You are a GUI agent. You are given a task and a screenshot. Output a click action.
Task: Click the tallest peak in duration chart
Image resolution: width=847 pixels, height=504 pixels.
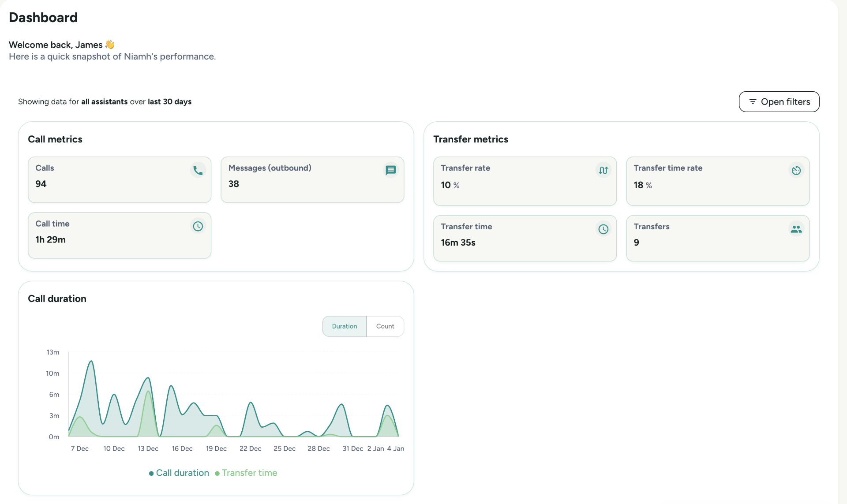pyautogui.click(x=91, y=362)
